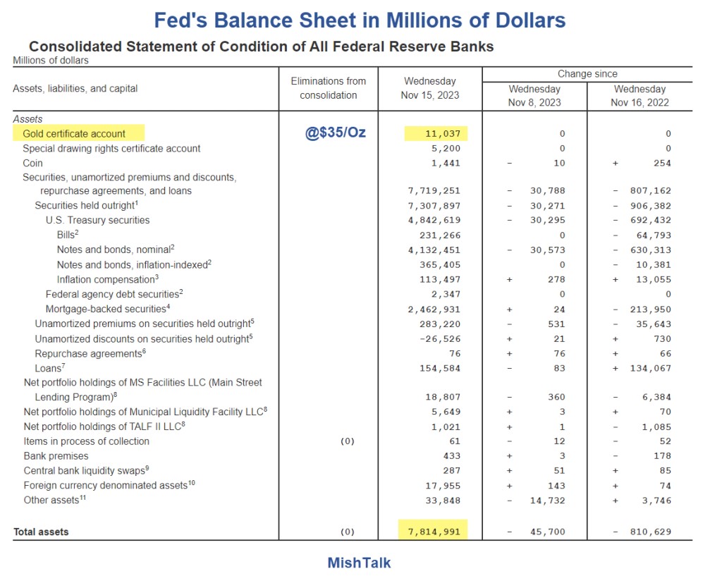This screenshot has width=722, height=588.
Task: Select the Total assets row label
Action: [x=41, y=532]
